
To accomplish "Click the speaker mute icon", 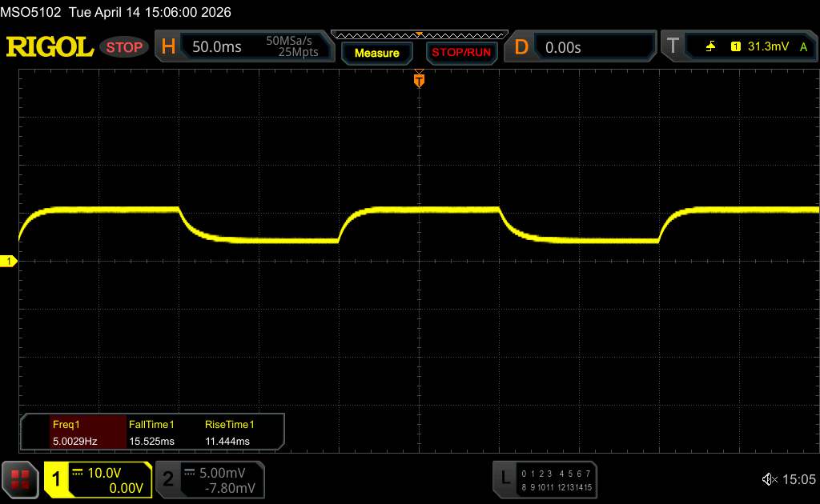I will click(x=770, y=479).
